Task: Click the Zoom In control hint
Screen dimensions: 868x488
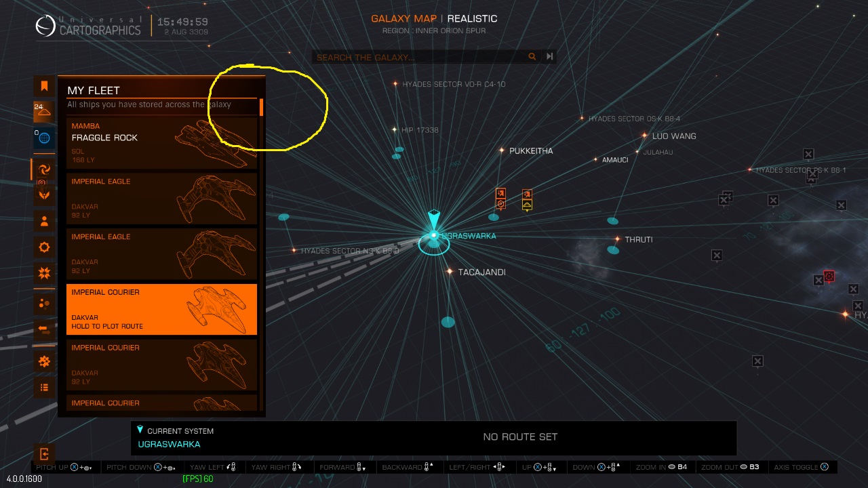Action: click(661, 467)
